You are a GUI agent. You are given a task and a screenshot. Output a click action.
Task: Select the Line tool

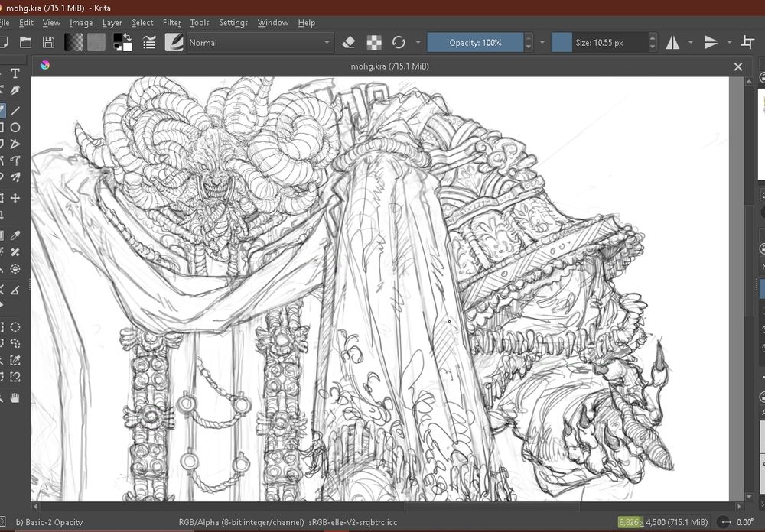(15, 110)
